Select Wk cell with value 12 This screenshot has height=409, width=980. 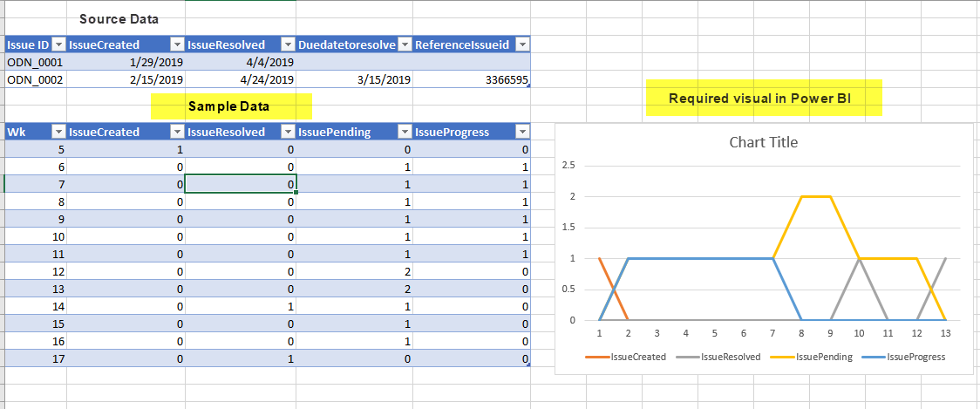(x=36, y=272)
